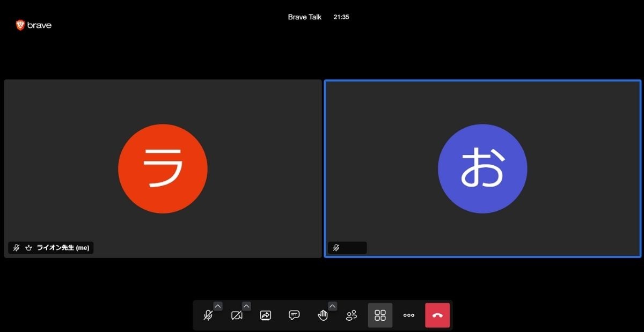Expand the audio settings chevron above the mic
This screenshot has width=644, height=332.
coord(218,306)
